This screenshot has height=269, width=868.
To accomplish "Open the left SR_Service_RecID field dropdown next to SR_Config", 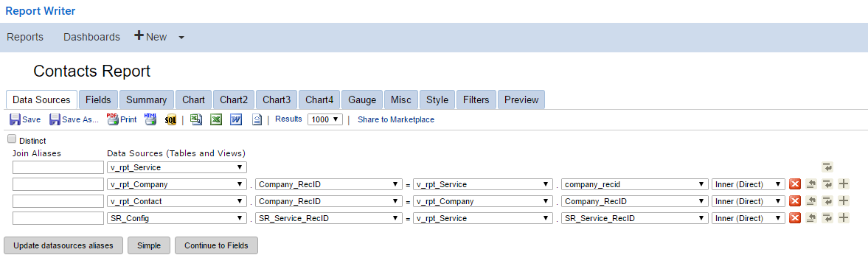I will (329, 218).
